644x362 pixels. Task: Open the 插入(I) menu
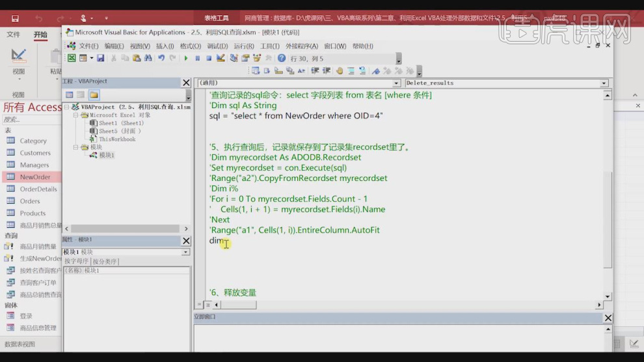[x=165, y=46]
